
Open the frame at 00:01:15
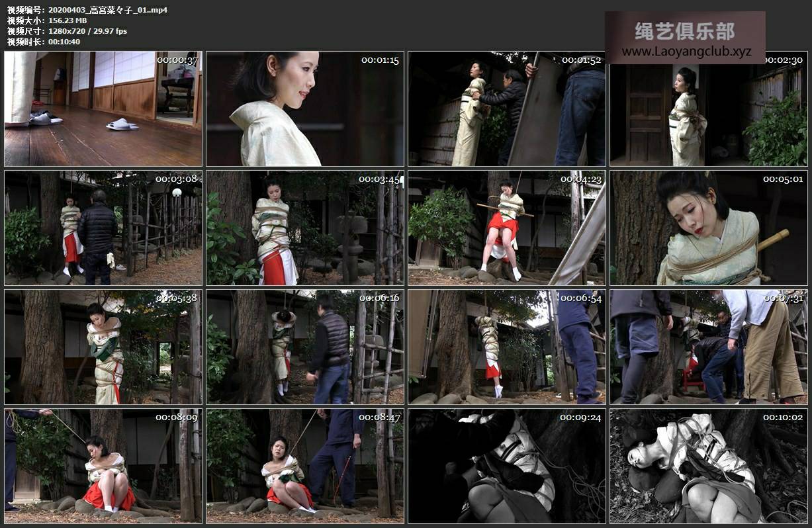pos(305,109)
